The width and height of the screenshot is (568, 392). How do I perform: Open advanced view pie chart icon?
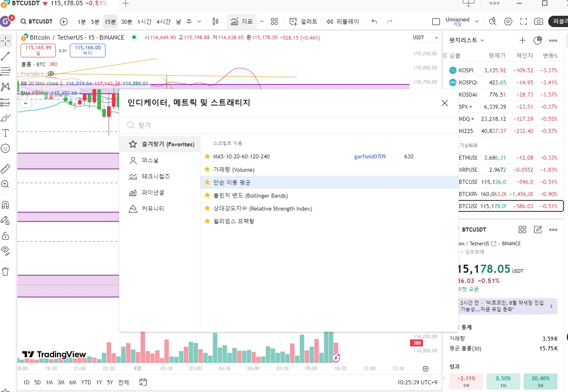[x=538, y=40]
